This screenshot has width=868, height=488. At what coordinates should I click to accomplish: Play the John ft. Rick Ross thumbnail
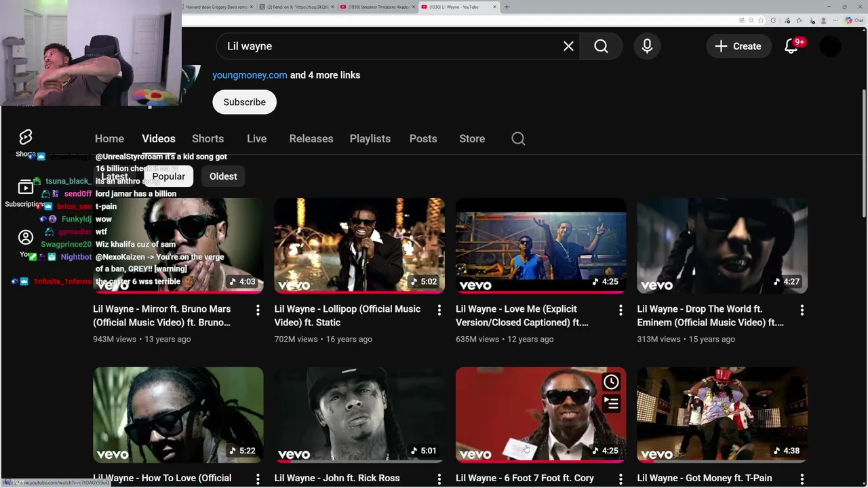pyautogui.click(x=359, y=415)
